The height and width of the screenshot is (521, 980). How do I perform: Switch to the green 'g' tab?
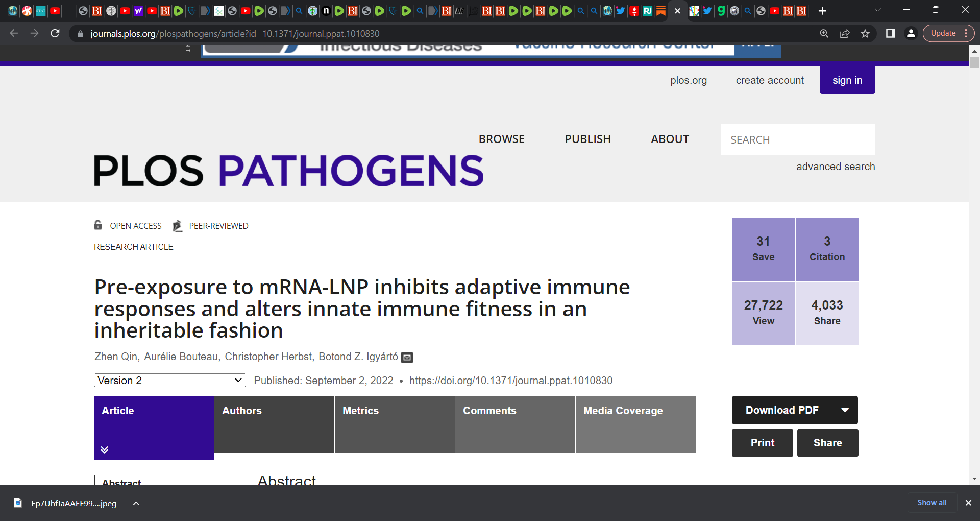click(x=721, y=11)
